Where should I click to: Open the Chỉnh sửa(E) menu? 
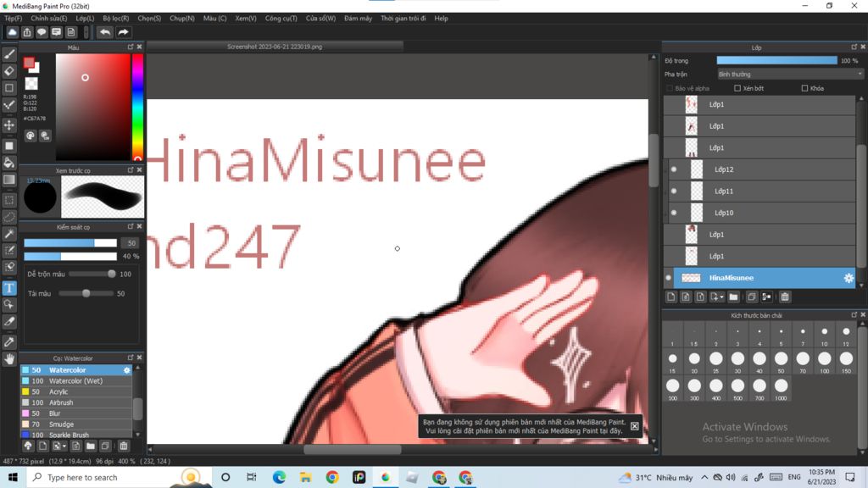tap(48, 19)
